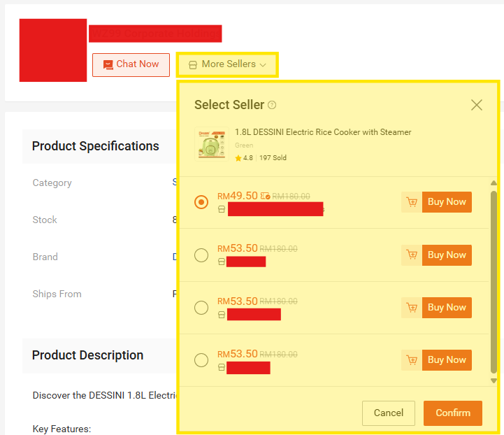Click the Cancel button
This screenshot has width=504, height=435.
388,413
